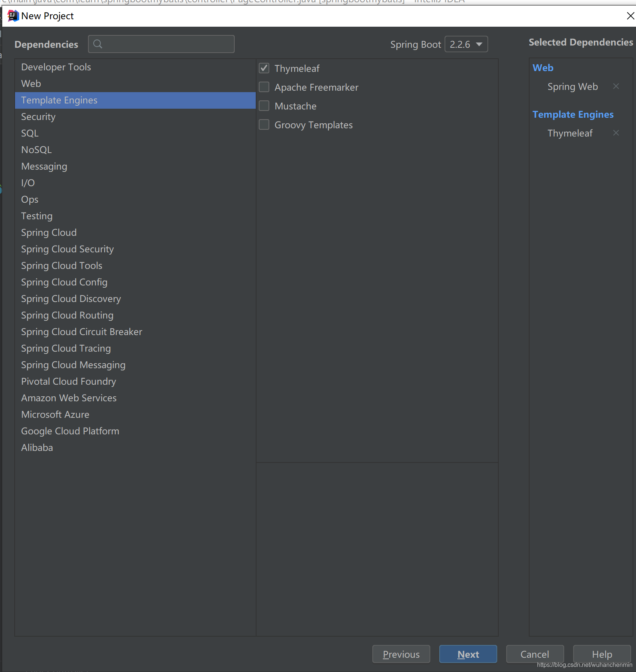Viewport: 636px width, 672px height.
Task: Select the I/O category
Action: coord(135,183)
